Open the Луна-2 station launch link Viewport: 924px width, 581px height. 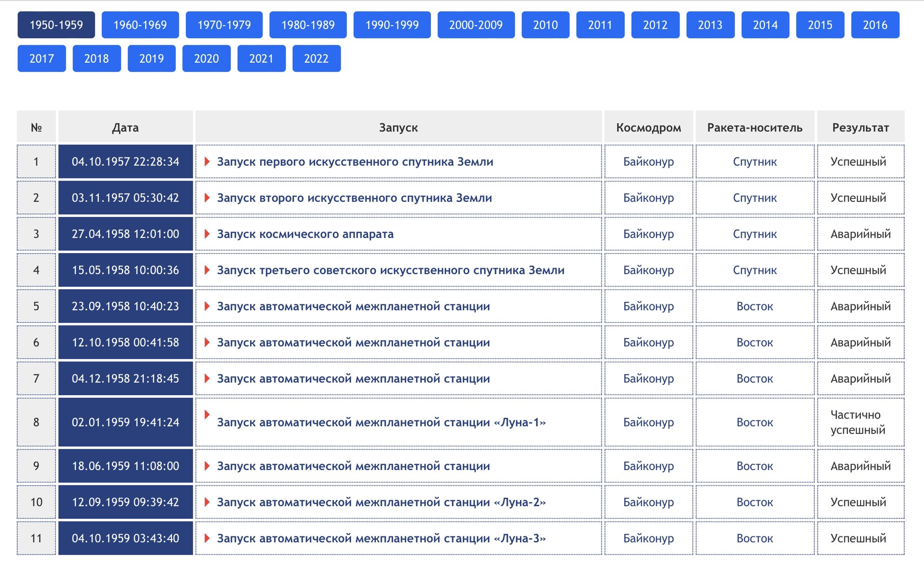click(381, 502)
